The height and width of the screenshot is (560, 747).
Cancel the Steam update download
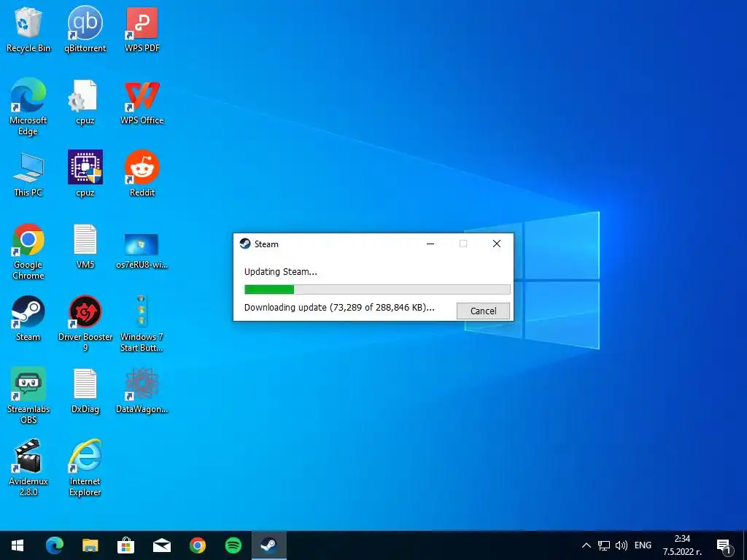click(483, 311)
